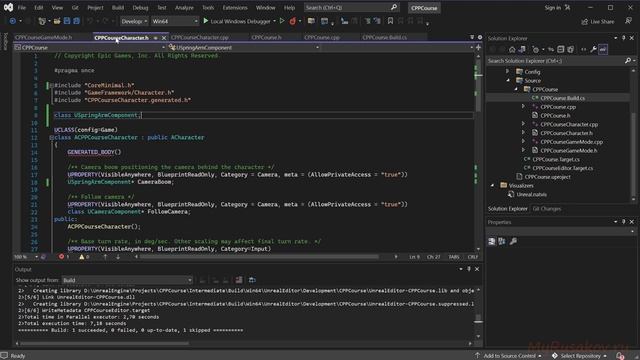This screenshot has width=640, height=360.
Task: Open the Win64 platform dropdown
Action: coord(175,21)
